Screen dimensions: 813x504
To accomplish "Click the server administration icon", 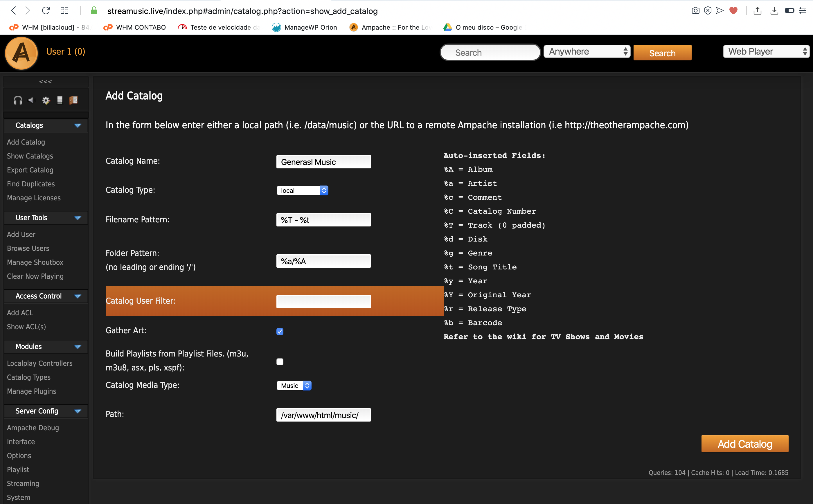I will (60, 100).
